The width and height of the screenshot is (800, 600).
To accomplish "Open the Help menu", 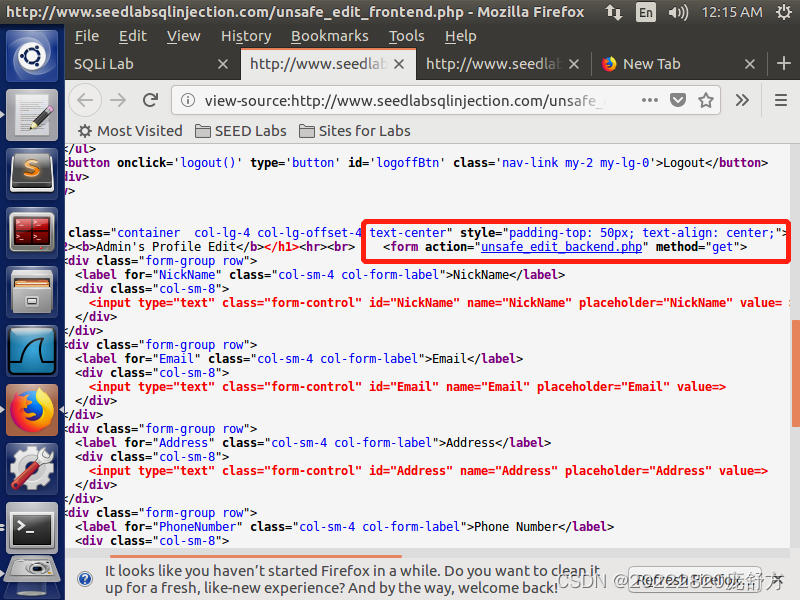I will [460, 36].
